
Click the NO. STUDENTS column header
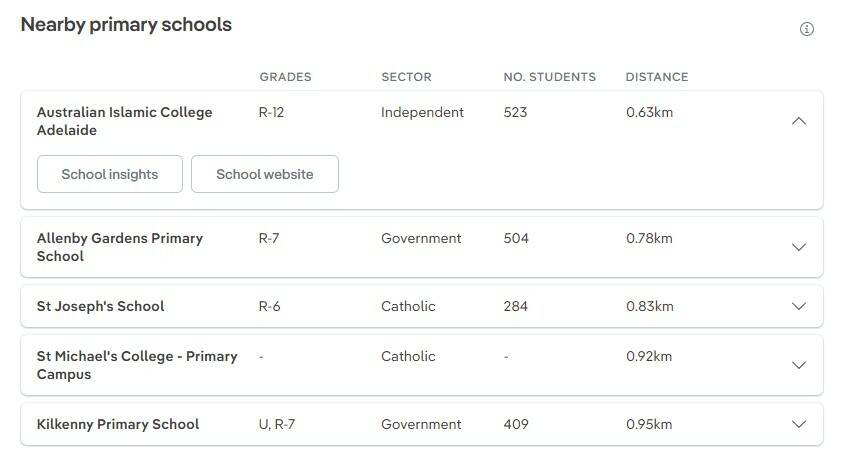549,77
